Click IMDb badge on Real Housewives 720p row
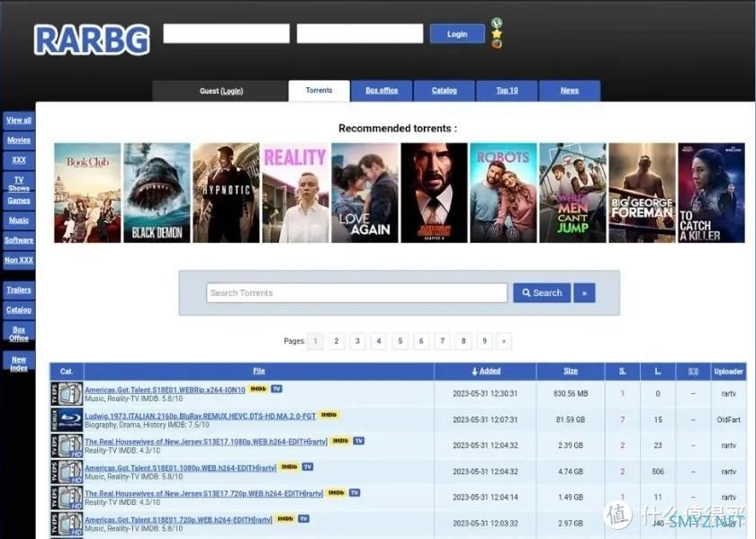The height and width of the screenshot is (539, 756). tap(336, 493)
